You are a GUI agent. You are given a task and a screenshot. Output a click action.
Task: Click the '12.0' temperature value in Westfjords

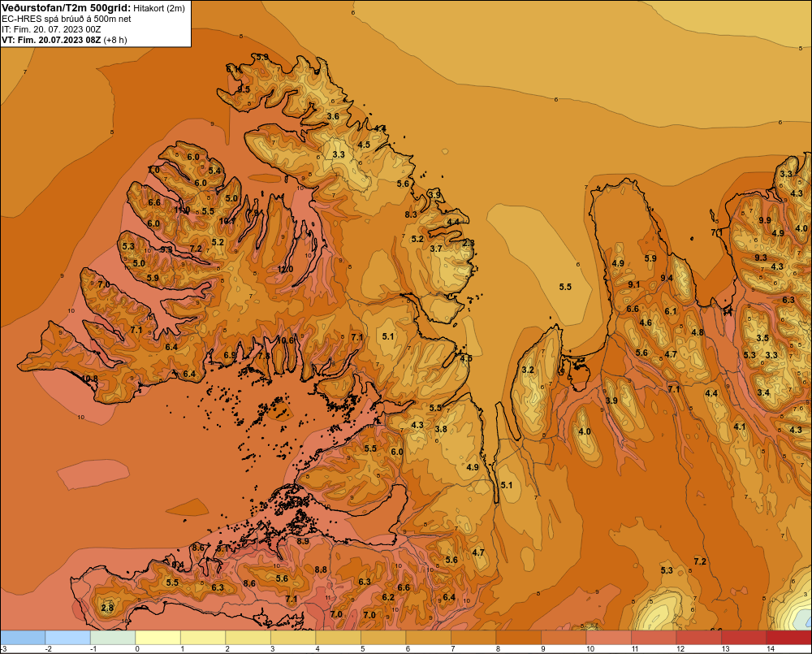click(285, 270)
